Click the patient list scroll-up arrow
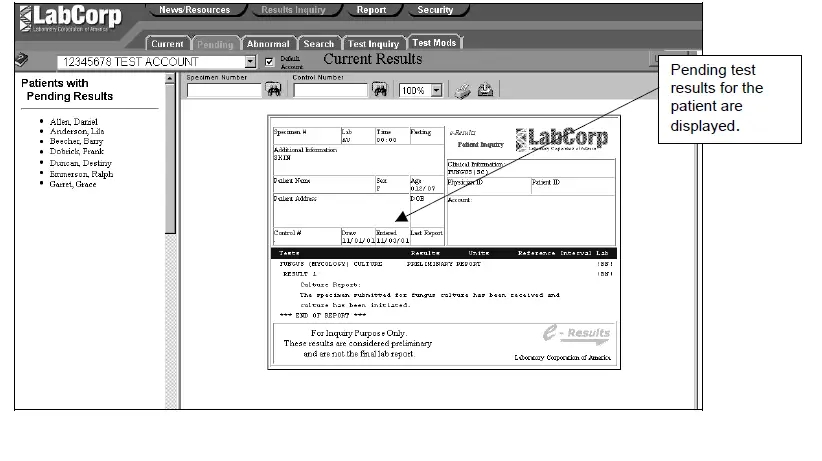Image resolution: width=822 pixels, height=461 pixels. tap(169, 79)
